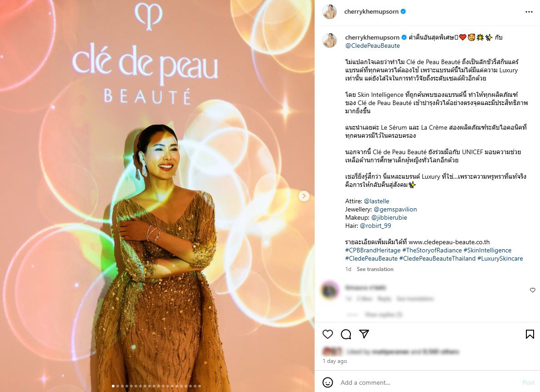
Task: Expand the See translation link
Action: pyautogui.click(x=375, y=269)
